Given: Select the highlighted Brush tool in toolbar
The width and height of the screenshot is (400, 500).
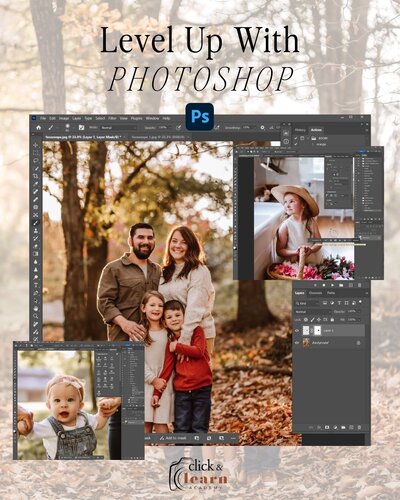Looking at the screenshot, I should [x=36, y=223].
